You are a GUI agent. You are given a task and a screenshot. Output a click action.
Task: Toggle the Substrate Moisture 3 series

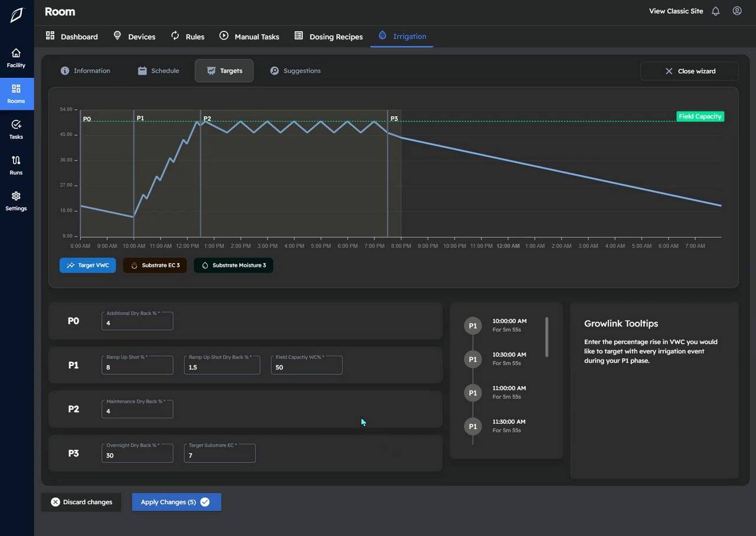(x=233, y=266)
